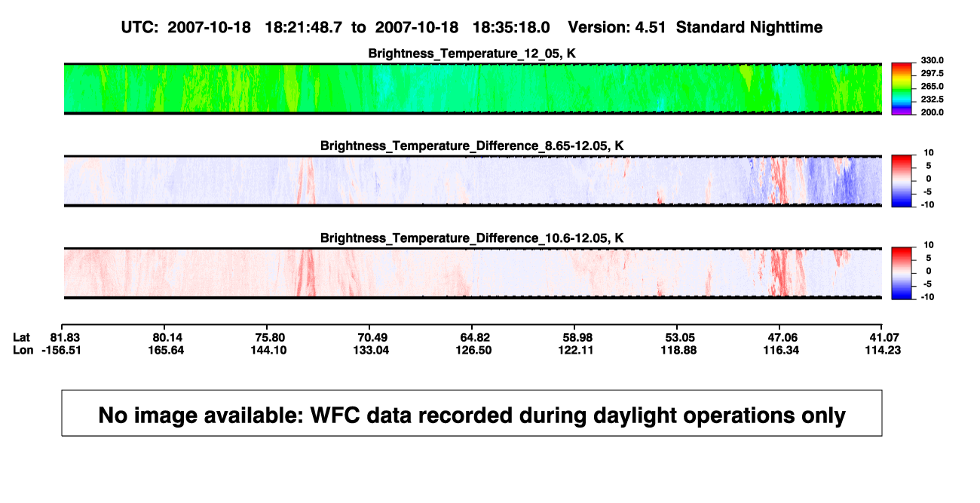Click the 232.5 color bar label
Image resolution: width=980 pixels, height=503 pixels.
coord(931,100)
